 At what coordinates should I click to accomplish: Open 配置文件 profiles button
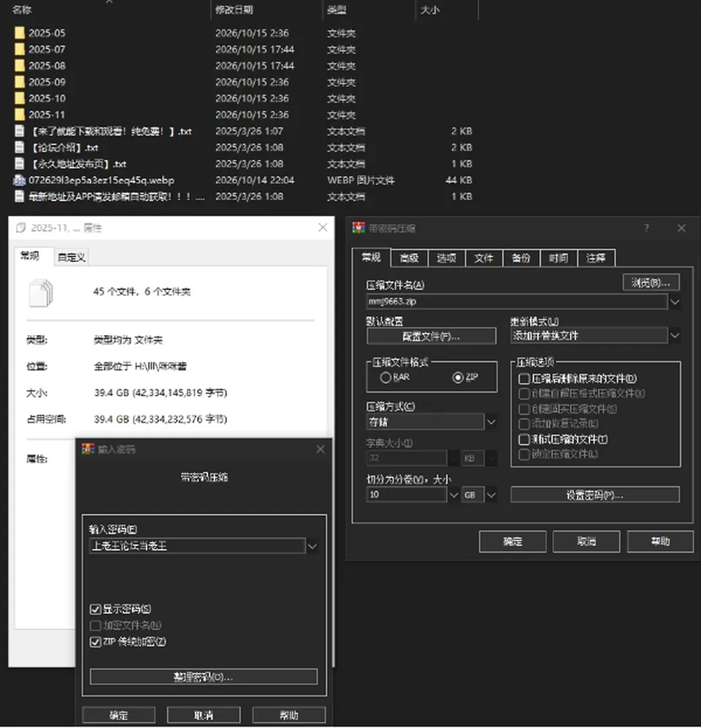coord(432,336)
